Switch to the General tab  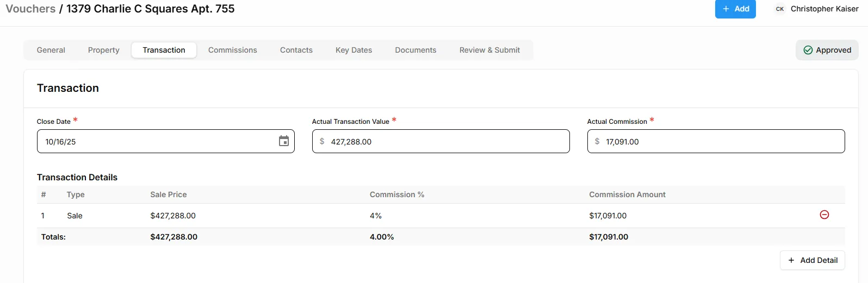[x=51, y=50]
